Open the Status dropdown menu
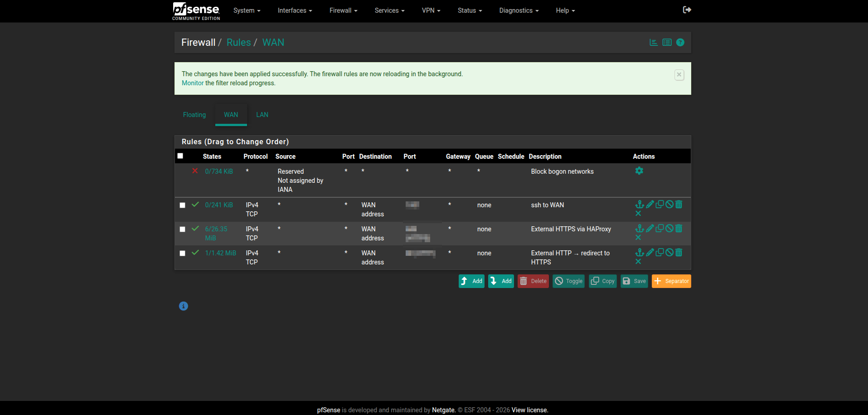868x415 pixels. click(470, 10)
